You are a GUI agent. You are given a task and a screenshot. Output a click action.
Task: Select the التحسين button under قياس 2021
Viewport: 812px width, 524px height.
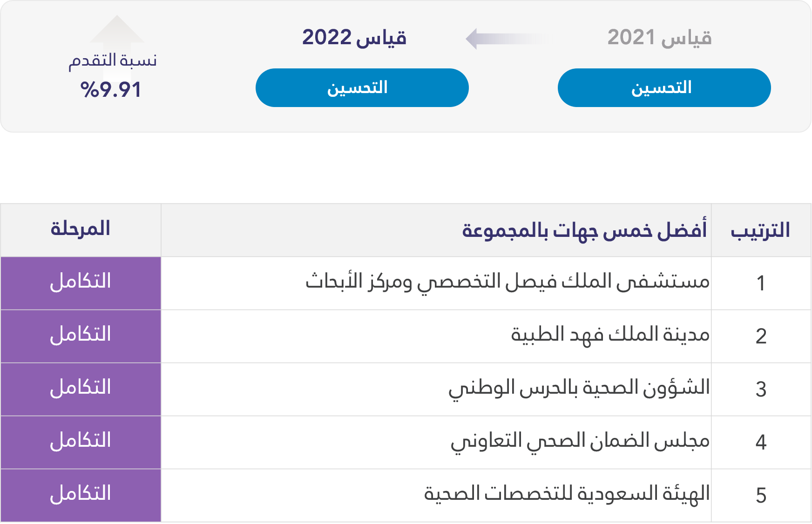pyautogui.click(x=665, y=87)
